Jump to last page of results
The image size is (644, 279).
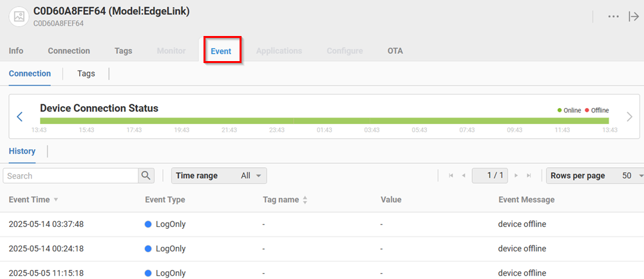click(529, 175)
